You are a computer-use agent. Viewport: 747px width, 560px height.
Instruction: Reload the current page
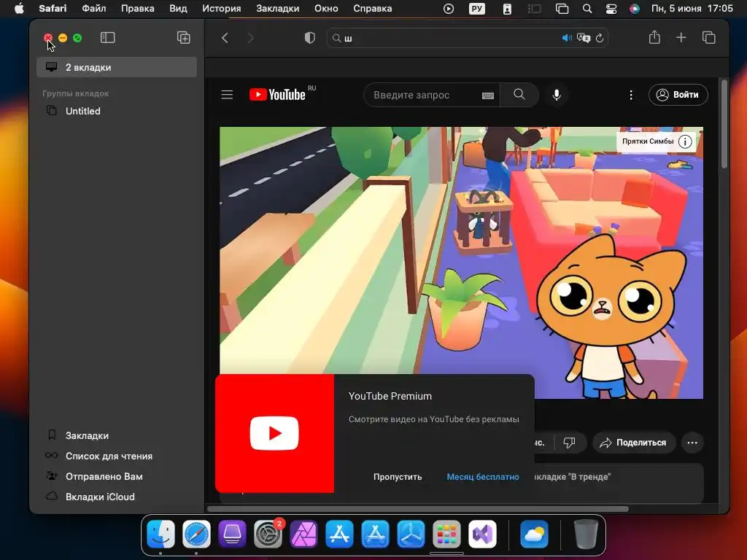[600, 38]
